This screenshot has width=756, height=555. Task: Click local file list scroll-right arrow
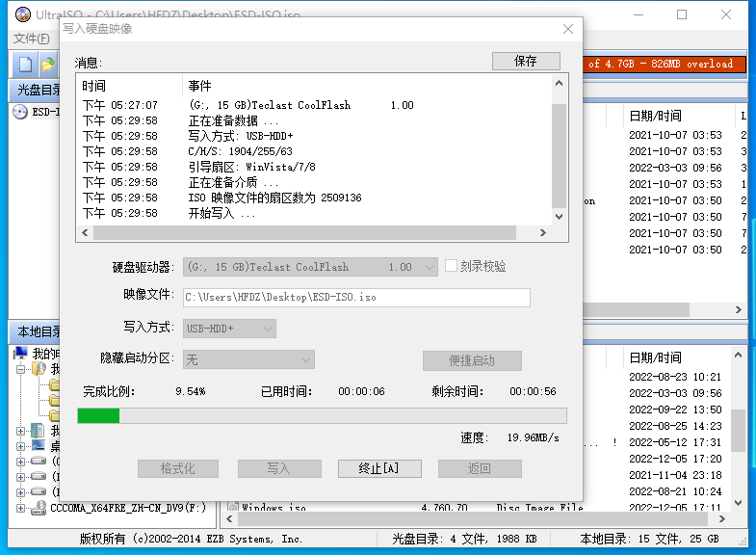point(721,518)
